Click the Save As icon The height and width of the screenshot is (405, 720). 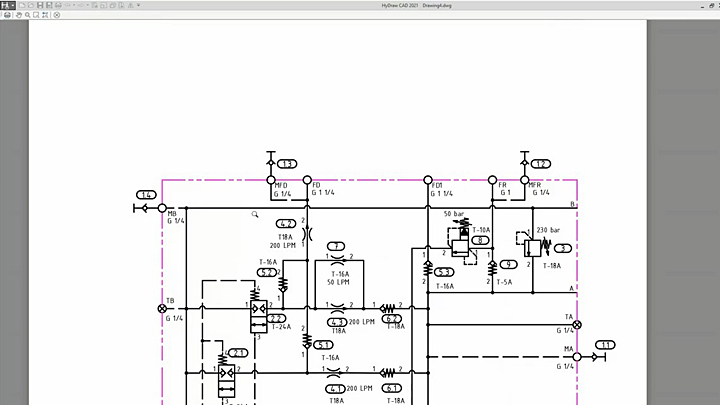49,6
